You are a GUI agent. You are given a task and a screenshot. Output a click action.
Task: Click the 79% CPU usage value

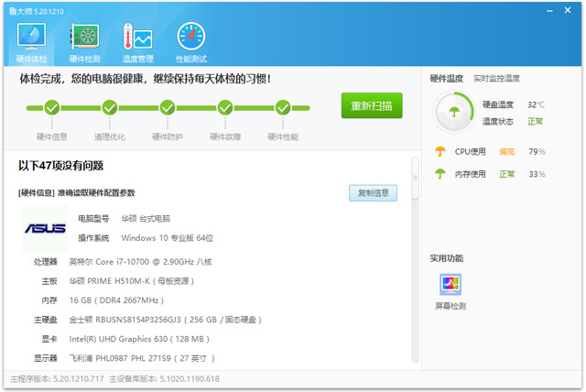pos(537,152)
